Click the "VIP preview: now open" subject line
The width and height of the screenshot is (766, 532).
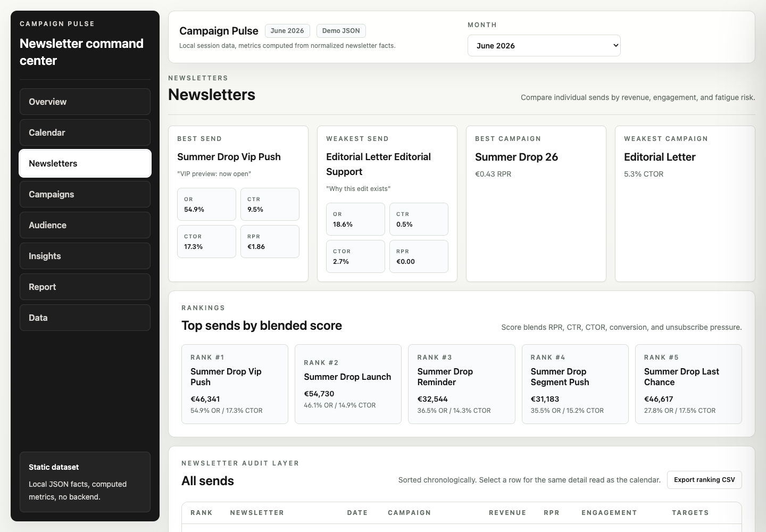coord(214,174)
